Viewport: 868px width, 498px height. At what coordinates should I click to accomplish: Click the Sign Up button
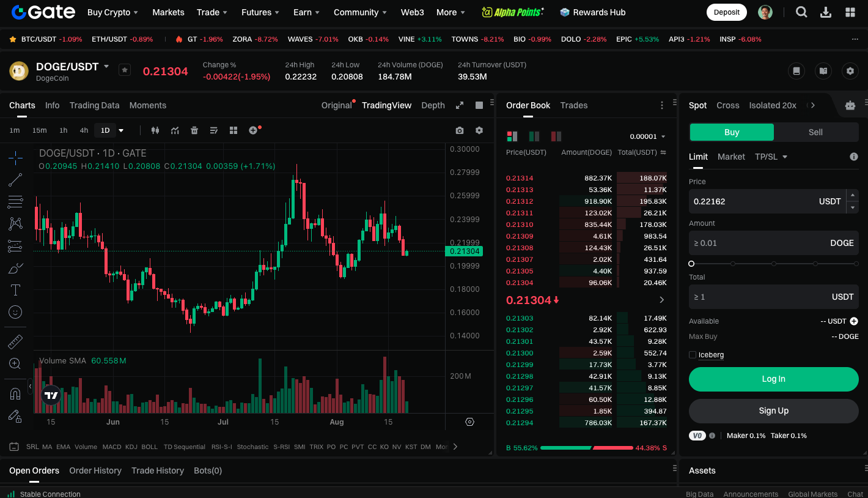coord(773,411)
